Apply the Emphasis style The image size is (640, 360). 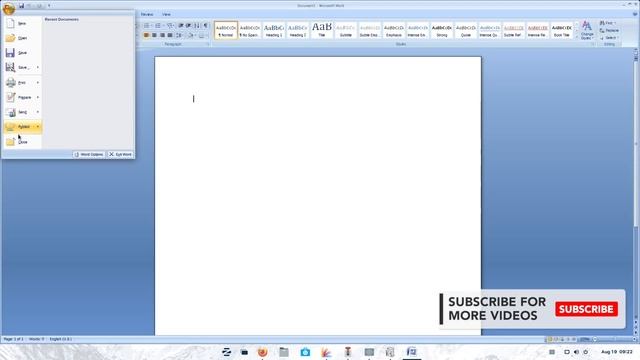pyautogui.click(x=394, y=30)
